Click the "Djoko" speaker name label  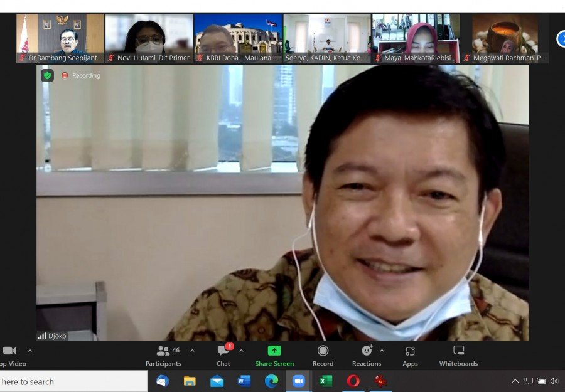pyautogui.click(x=57, y=336)
